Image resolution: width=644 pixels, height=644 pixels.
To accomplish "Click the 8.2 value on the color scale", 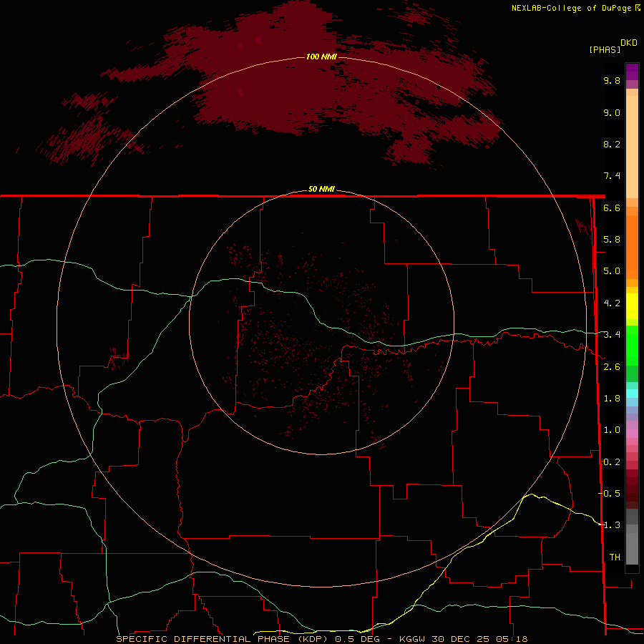I will (612, 144).
